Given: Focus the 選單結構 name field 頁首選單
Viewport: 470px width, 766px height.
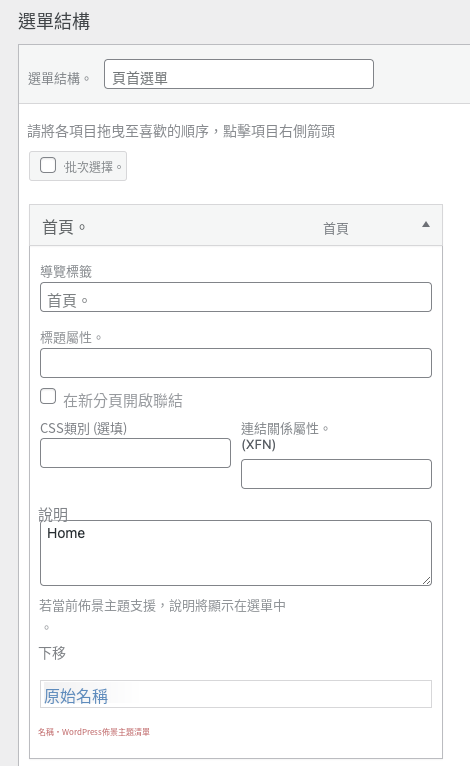Looking at the screenshot, I should (239, 74).
